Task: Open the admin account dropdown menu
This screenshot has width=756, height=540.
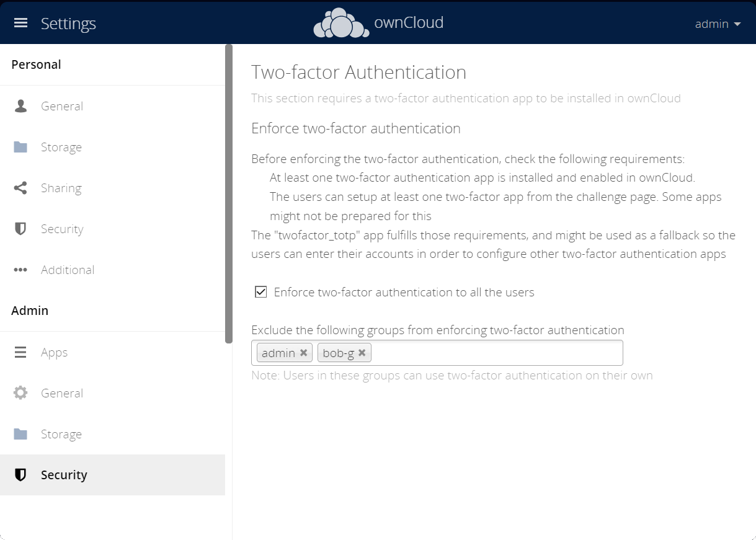Action: pos(716,24)
